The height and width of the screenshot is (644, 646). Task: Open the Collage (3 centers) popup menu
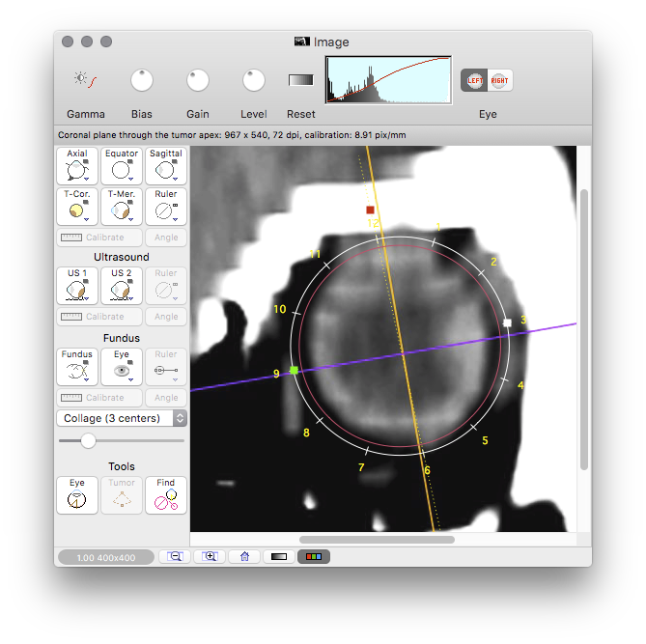122,418
